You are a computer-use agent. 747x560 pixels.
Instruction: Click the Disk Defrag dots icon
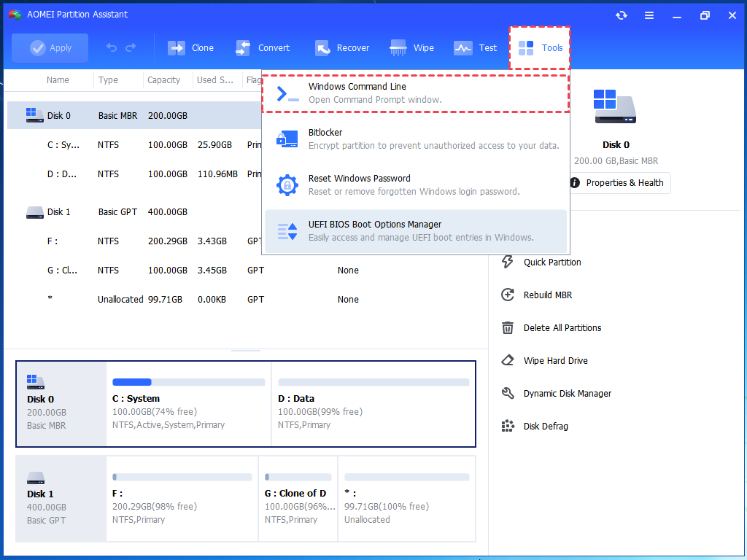(508, 426)
